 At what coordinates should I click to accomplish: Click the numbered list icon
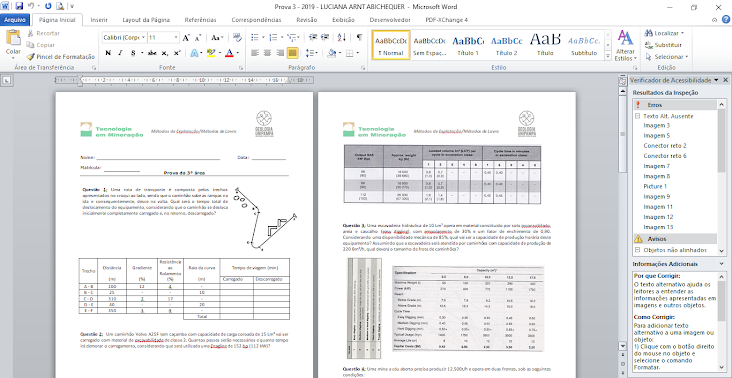coord(273,37)
